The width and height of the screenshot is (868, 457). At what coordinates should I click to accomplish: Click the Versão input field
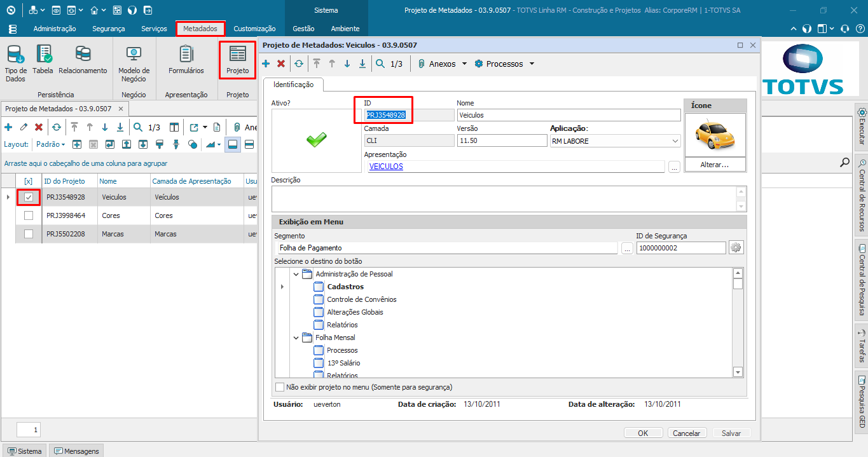pyautogui.click(x=502, y=140)
